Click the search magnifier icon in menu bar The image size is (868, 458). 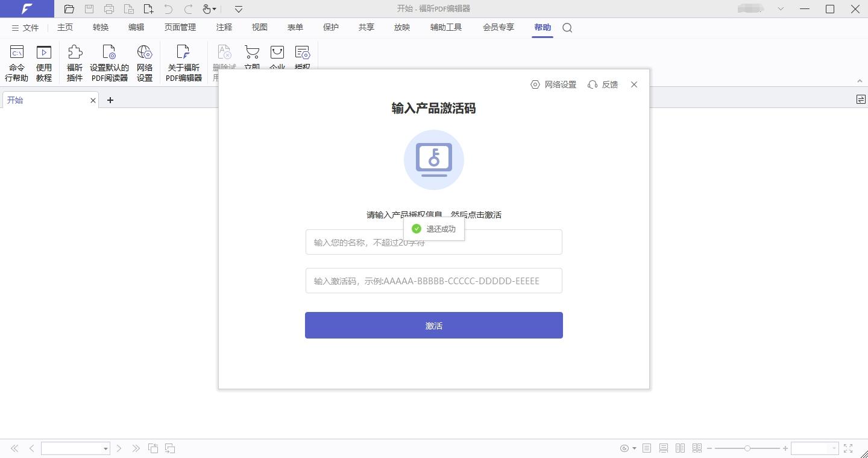coord(567,28)
